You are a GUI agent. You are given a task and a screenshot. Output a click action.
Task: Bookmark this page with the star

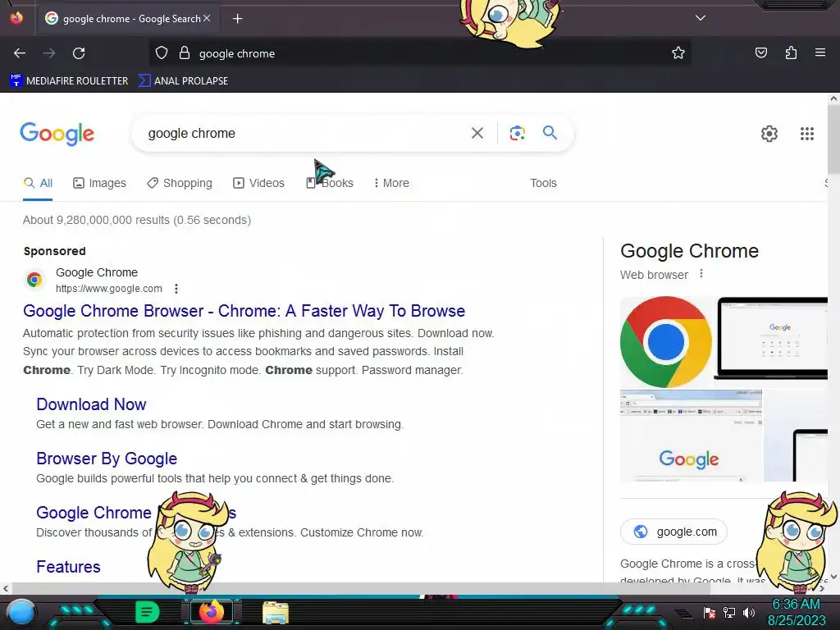click(678, 53)
